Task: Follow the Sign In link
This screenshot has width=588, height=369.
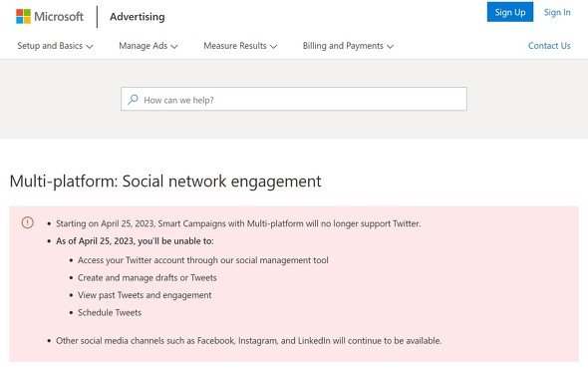Action: 557,12
